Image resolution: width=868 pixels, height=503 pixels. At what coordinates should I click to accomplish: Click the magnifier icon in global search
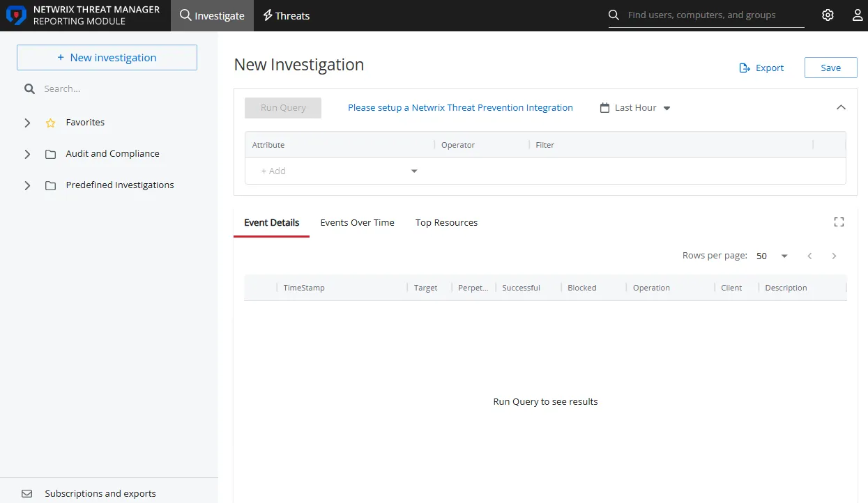[x=614, y=15]
